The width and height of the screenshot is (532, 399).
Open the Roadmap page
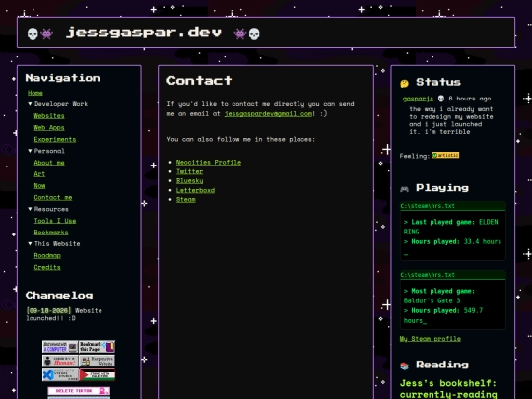[x=47, y=256]
